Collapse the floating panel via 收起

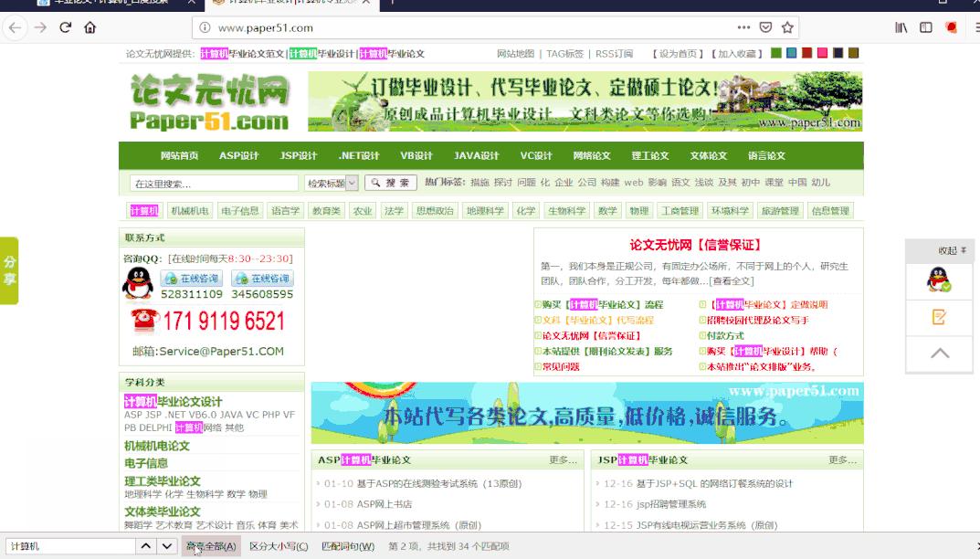pos(944,248)
